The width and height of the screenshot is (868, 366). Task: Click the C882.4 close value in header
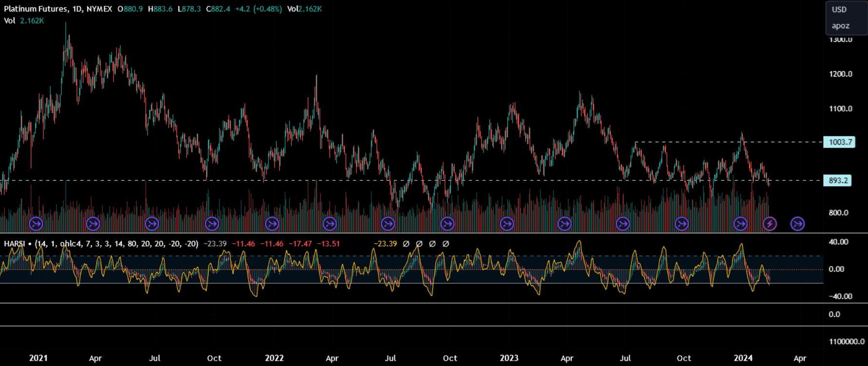217,9
